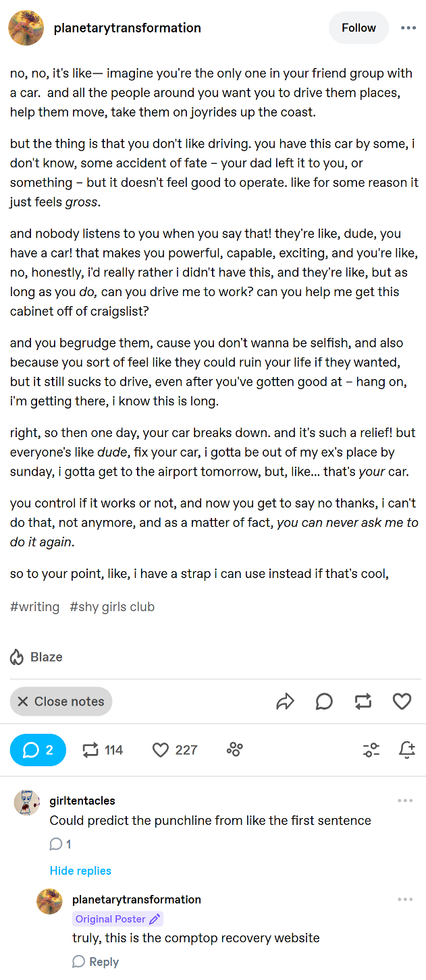
Task: Open girltentacles comment options menu
Action: tap(405, 801)
